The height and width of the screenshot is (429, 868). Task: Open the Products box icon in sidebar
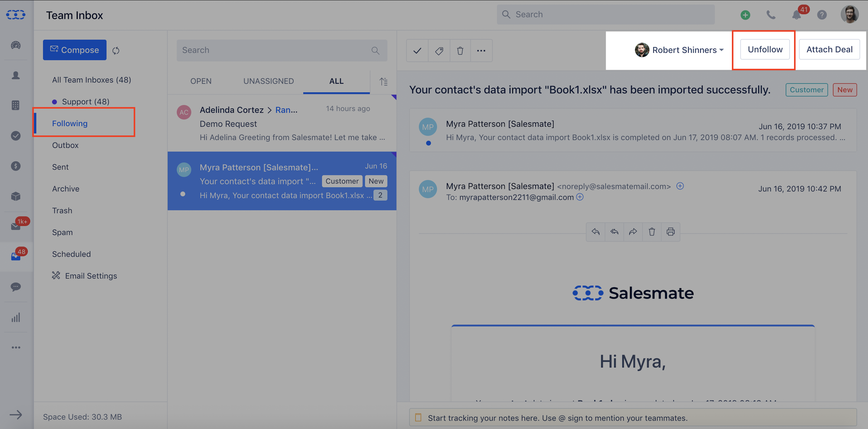(x=16, y=196)
